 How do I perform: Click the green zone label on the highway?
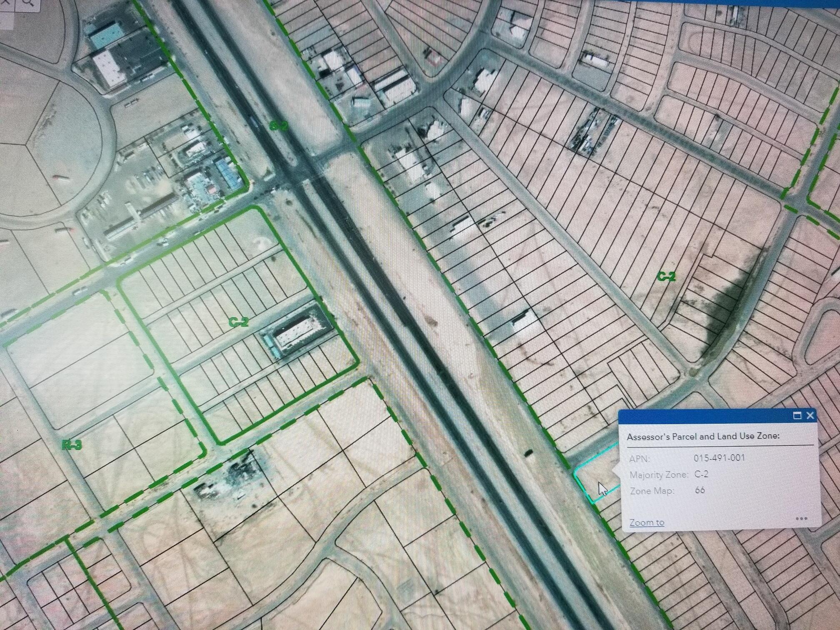(x=279, y=125)
